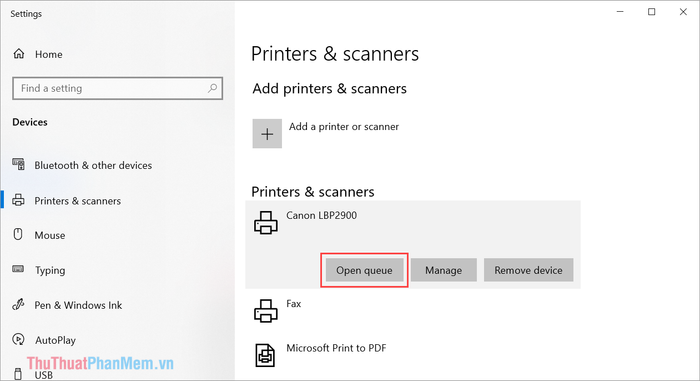Click the Pen & Windows Ink icon
Screen dimensions: 700x381
click(x=18, y=305)
